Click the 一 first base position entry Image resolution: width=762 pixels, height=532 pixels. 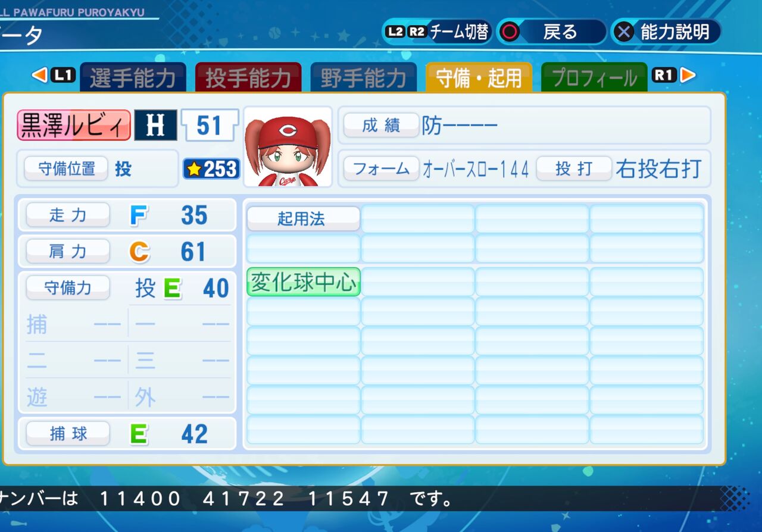pyautogui.click(x=182, y=325)
